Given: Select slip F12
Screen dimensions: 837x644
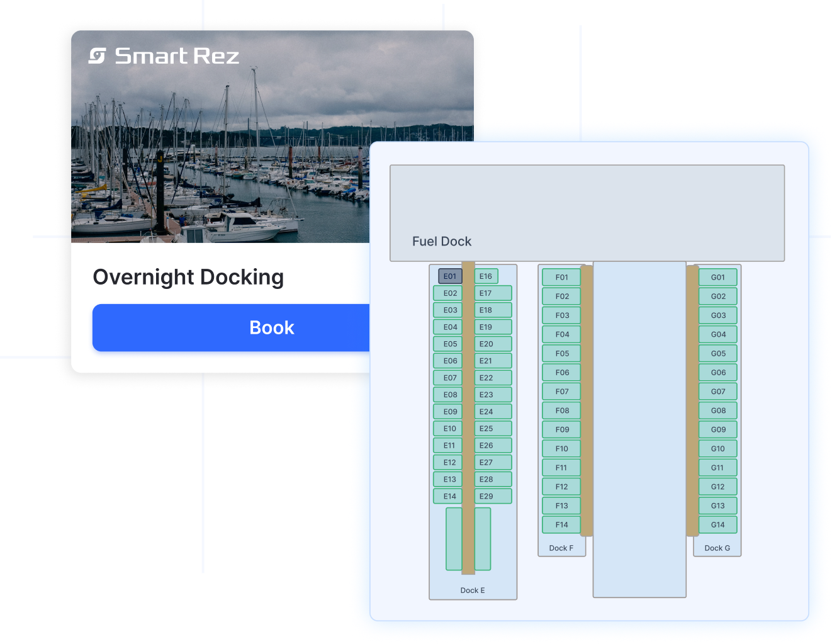Looking at the screenshot, I should [x=561, y=487].
